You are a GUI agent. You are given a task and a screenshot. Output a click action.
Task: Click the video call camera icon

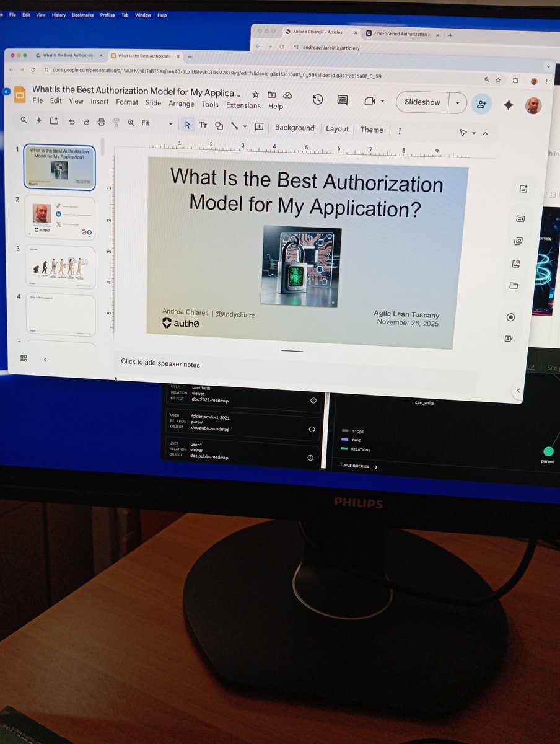pos(370,101)
